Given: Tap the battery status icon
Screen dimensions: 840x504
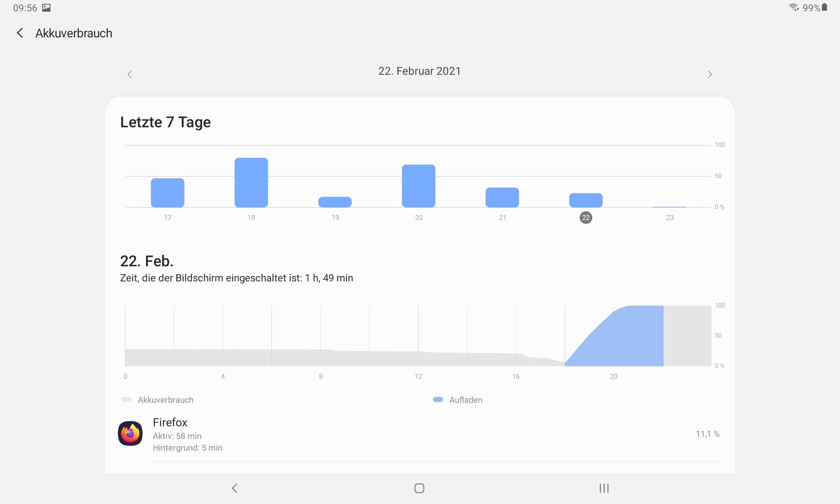Looking at the screenshot, I should tap(824, 7).
